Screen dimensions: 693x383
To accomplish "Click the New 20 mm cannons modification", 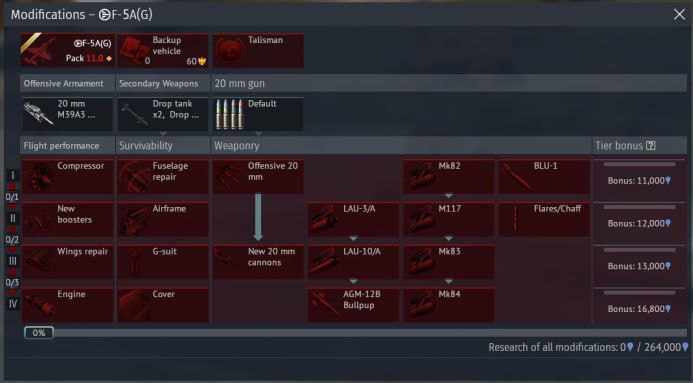I will [258, 262].
